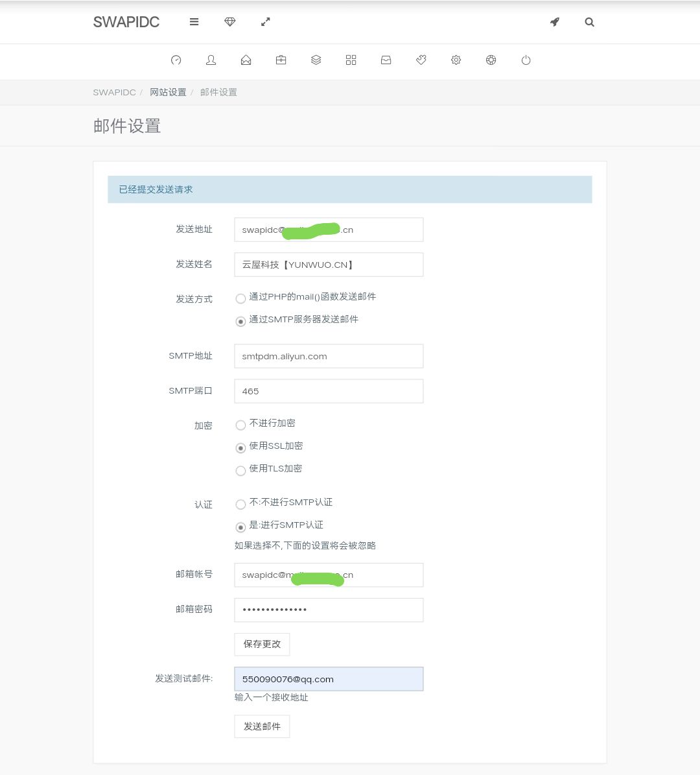The width and height of the screenshot is (700, 775).
Task: Open the apps grid icon
Action: [351, 60]
